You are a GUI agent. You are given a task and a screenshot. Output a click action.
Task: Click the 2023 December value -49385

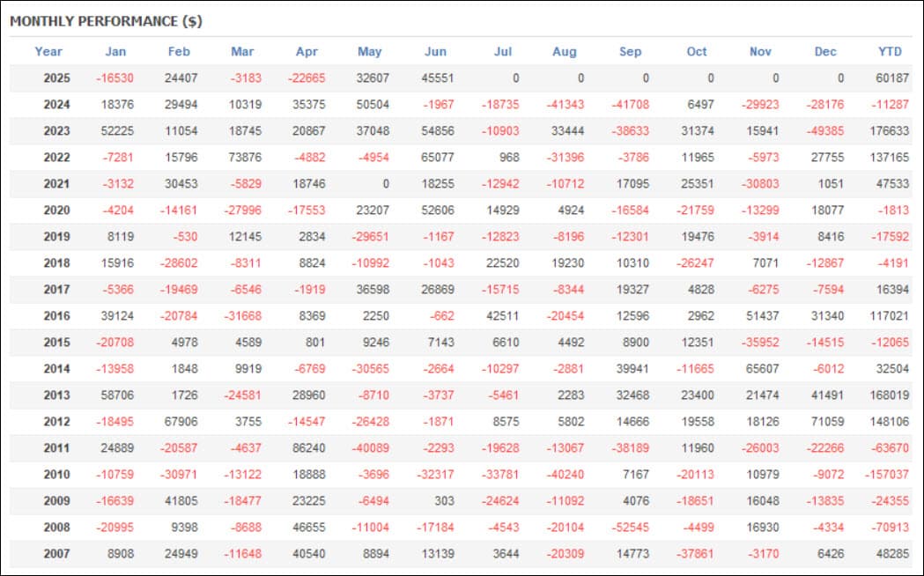pos(825,130)
